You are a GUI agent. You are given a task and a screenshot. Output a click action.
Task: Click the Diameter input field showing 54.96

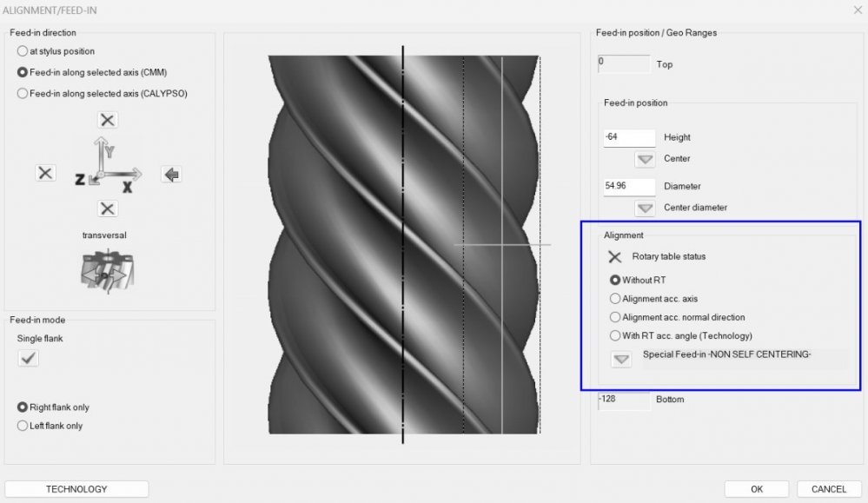tap(629, 186)
